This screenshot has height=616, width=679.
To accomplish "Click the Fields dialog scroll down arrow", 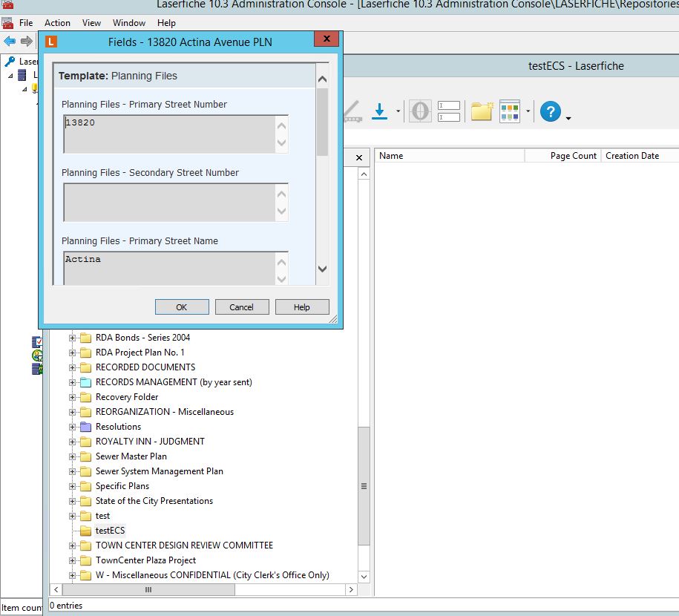I will (x=322, y=269).
